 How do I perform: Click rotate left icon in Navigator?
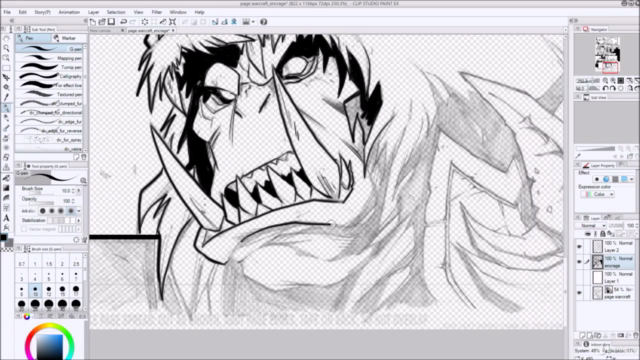605,88
